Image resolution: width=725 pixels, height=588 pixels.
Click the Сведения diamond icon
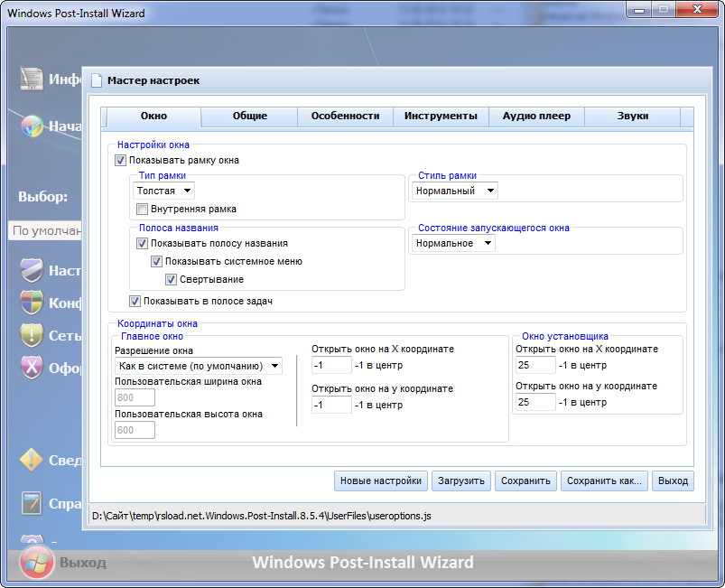[32, 461]
